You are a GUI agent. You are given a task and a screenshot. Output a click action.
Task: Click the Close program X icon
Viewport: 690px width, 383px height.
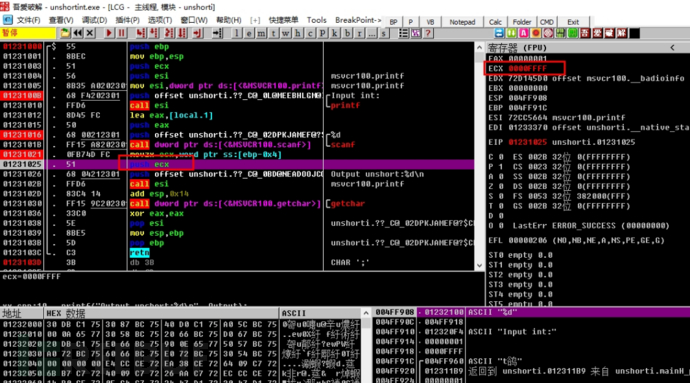click(x=90, y=33)
